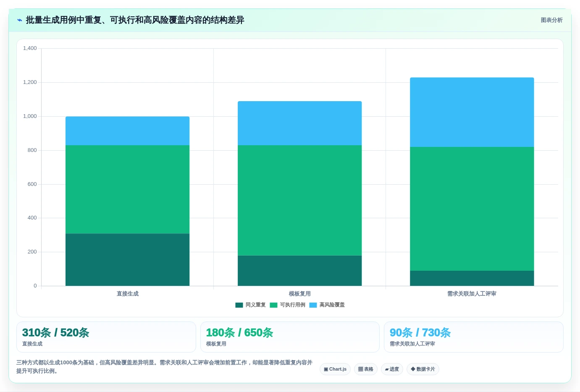Click the green 可执行用例 legend swatch
The width and height of the screenshot is (580, 392).
click(274, 305)
